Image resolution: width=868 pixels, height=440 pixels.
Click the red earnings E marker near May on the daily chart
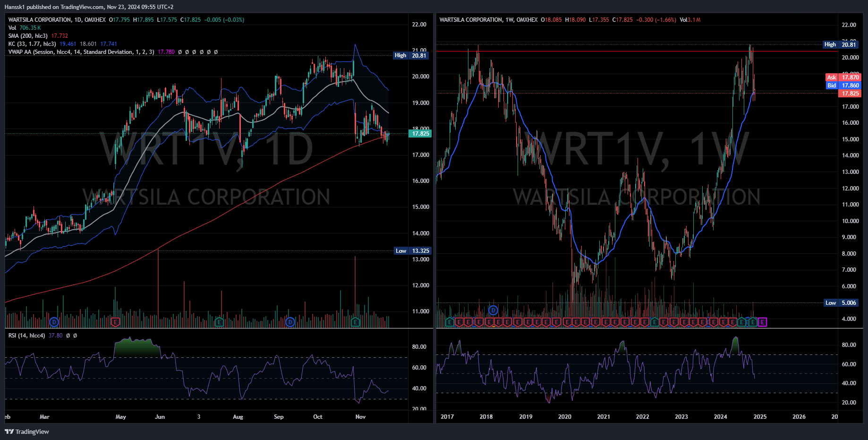point(115,322)
